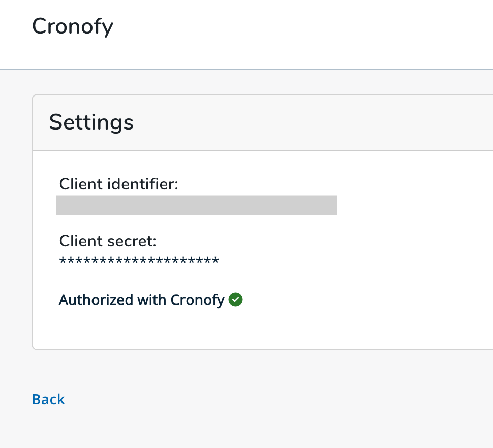The image size is (493, 448).
Task: Go back using the Back link
Action: [x=48, y=400]
